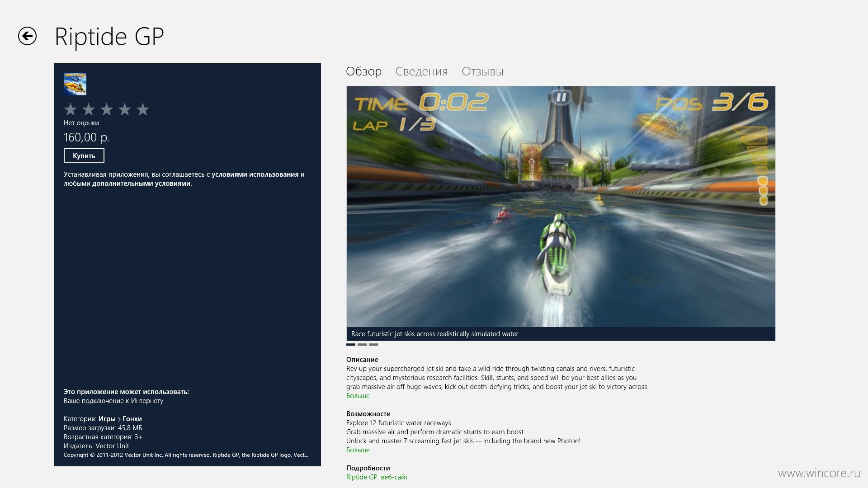The image size is (868, 488).
Task: Click Это приложение может использовать heading
Action: tap(127, 392)
